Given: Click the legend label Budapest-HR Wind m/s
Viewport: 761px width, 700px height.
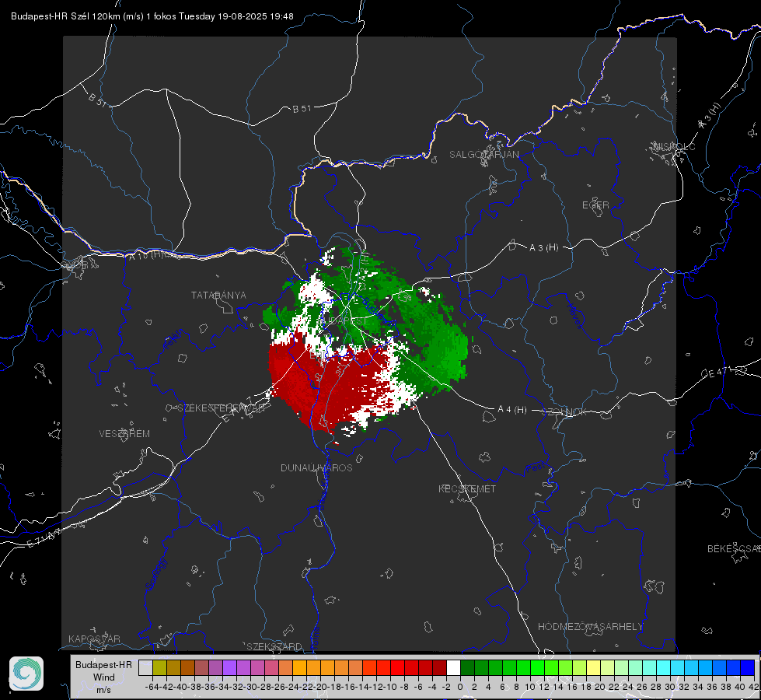Looking at the screenshot, I should 104,677.
